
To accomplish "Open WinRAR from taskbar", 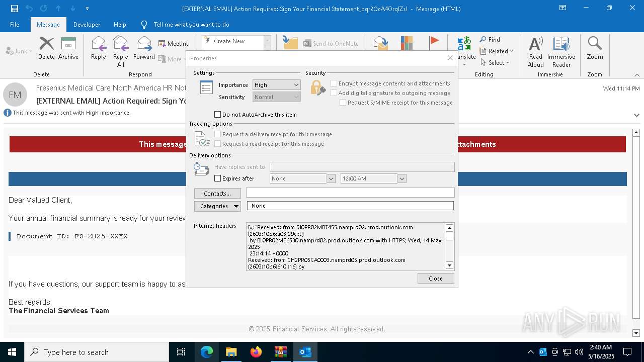I will click(281, 352).
